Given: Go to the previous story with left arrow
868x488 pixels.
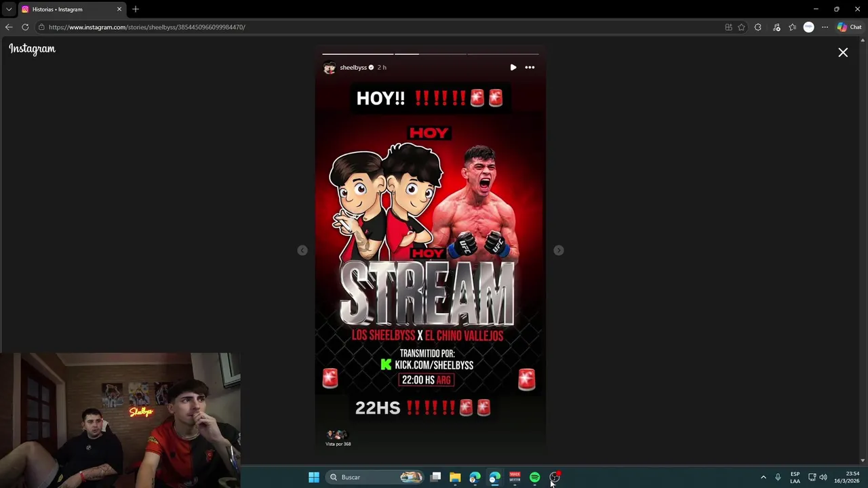Looking at the screenshot, I should pyautogui.click(x=302, y=250).
